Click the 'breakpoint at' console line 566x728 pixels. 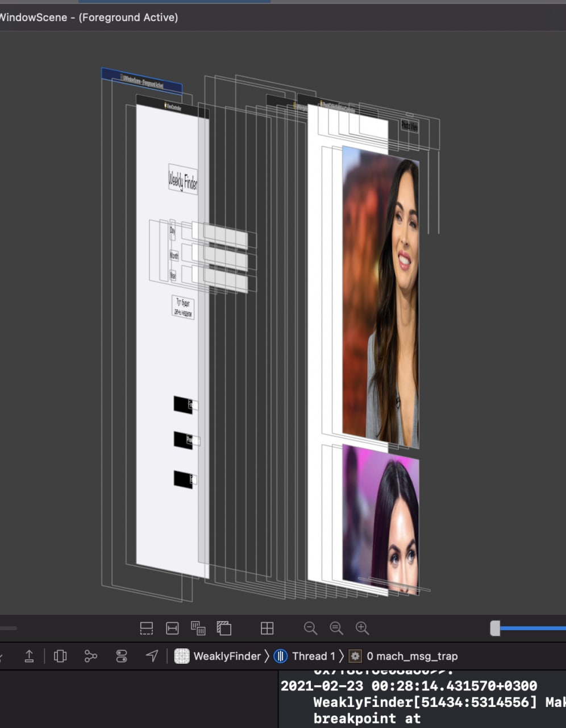pos(367,719)
